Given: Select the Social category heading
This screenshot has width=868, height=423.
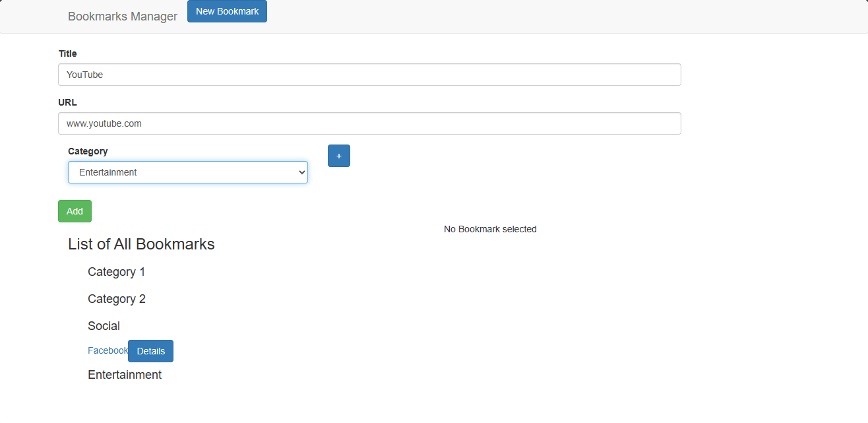Looking at the screenshot, I should (x=104, y=326).
